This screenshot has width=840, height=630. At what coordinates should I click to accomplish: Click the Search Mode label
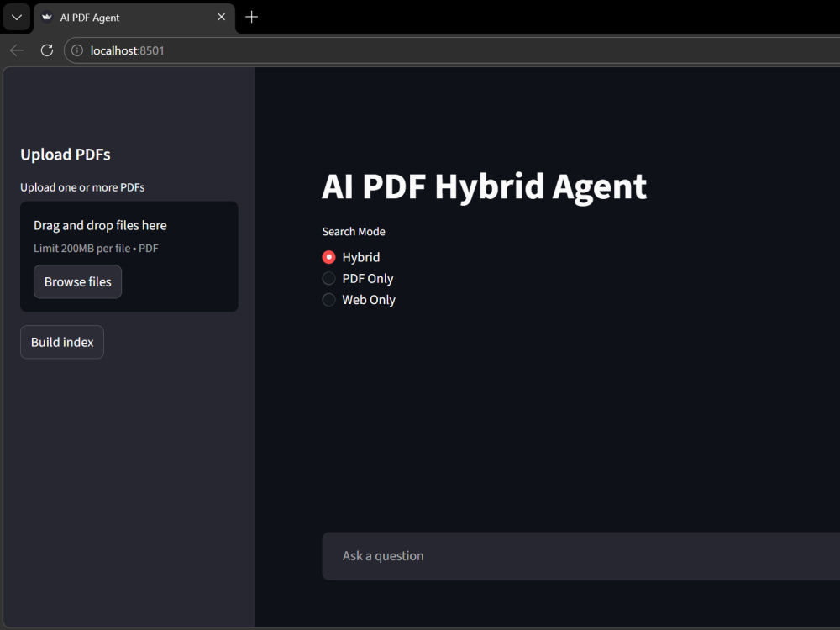click(x=354, y=232)
